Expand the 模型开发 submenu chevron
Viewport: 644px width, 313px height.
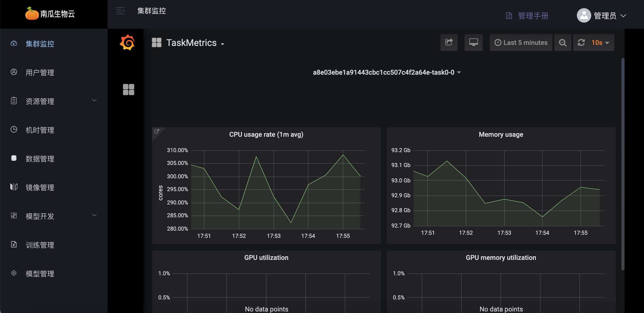(x=94, y=215)
